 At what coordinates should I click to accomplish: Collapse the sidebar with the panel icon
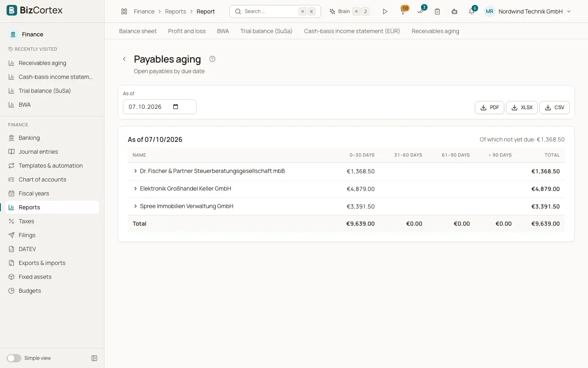94,358
